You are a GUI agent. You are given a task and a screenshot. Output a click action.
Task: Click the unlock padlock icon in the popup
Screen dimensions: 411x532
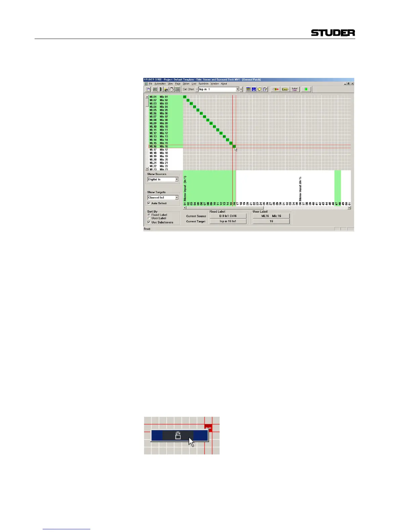(178, 436)
